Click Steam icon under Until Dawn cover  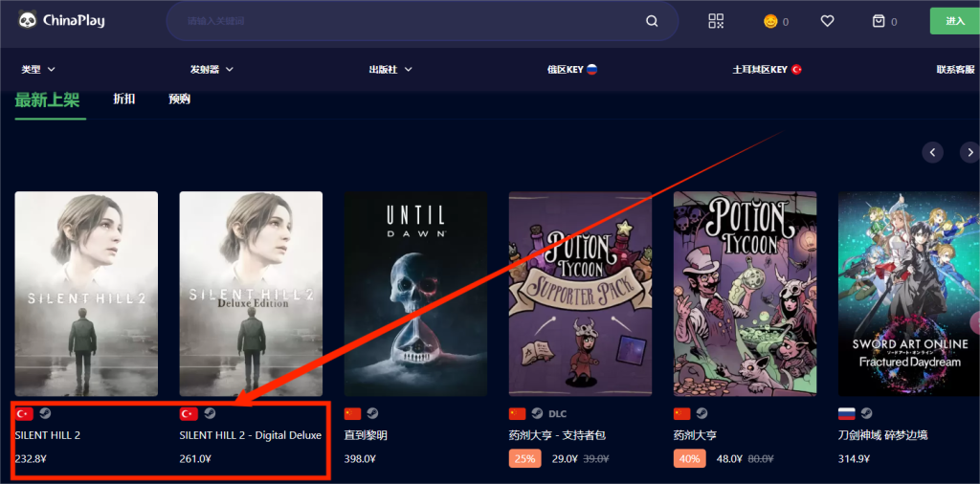click(372, 413)
